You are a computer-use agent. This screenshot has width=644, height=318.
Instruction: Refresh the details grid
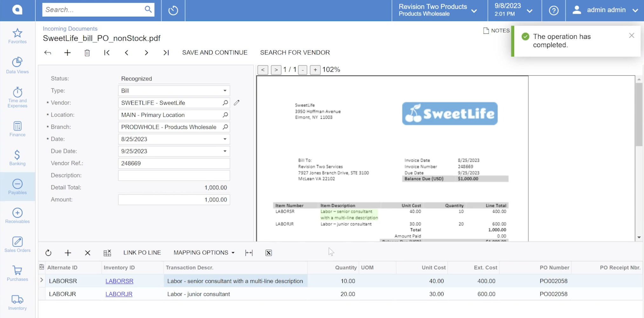(x=48, y=253)
